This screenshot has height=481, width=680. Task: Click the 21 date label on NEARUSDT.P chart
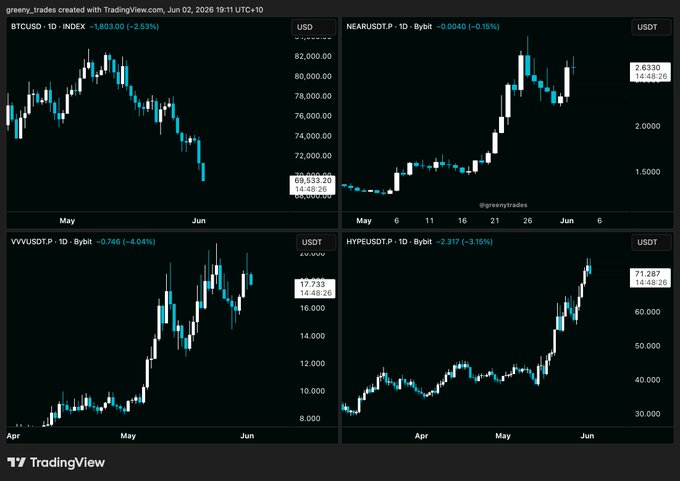pyautogui.click(x=495, y=221)
